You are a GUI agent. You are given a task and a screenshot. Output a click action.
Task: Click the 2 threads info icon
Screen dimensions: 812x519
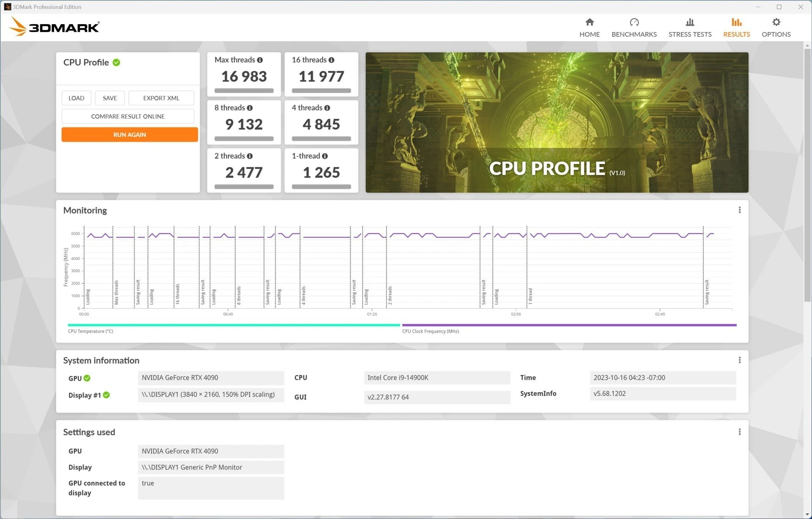tap(250, 156)
